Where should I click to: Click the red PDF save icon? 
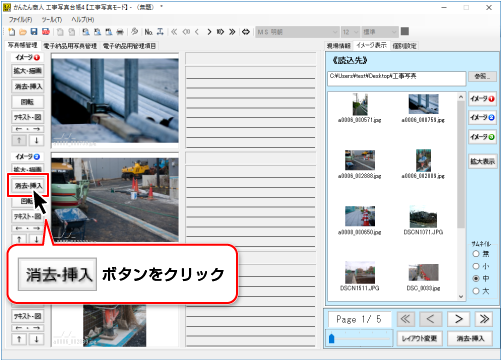click(46, 32)
